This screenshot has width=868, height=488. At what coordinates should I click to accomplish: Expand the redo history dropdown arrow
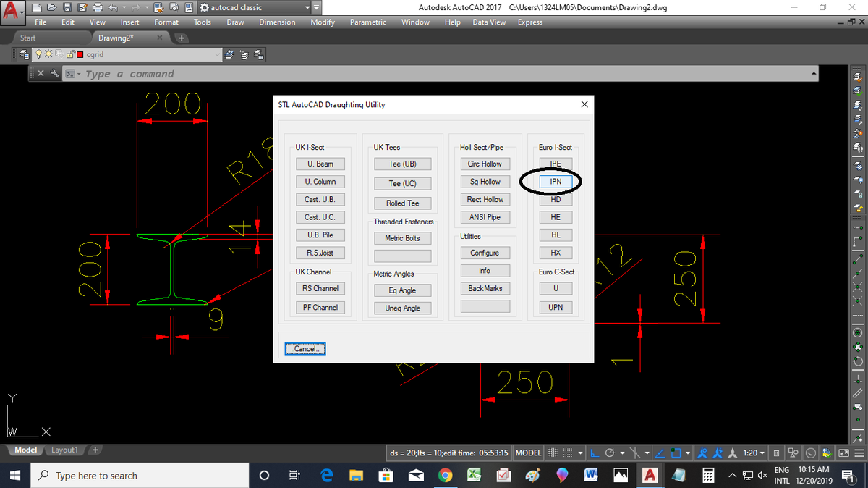pos(147,7)
